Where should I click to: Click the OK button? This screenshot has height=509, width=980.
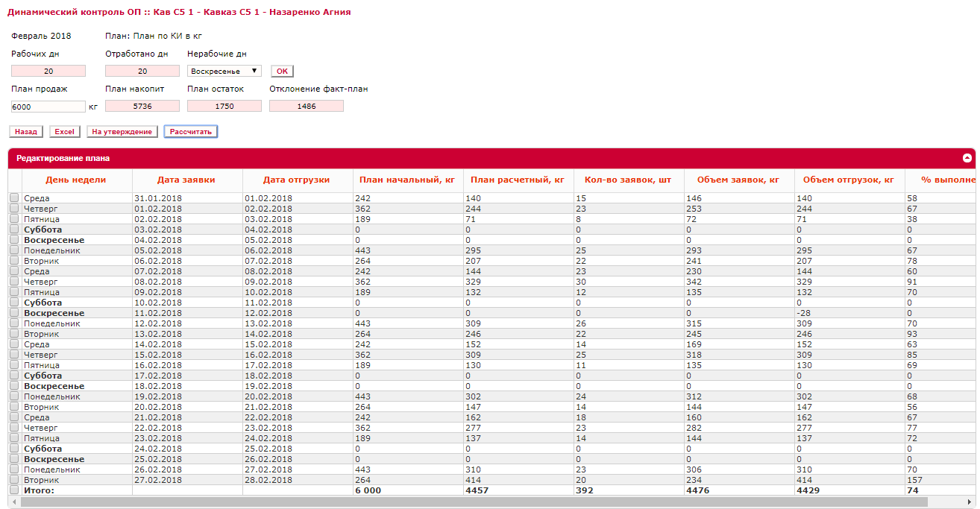click(x=282, y=72)
